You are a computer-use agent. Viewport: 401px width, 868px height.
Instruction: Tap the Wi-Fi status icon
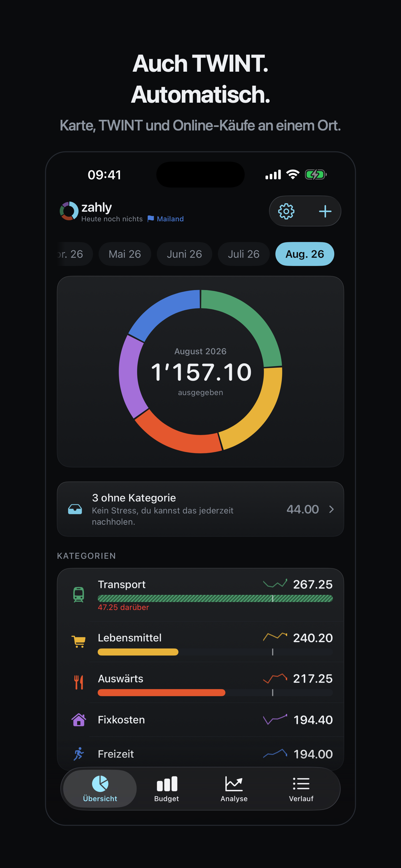(293, 175)
